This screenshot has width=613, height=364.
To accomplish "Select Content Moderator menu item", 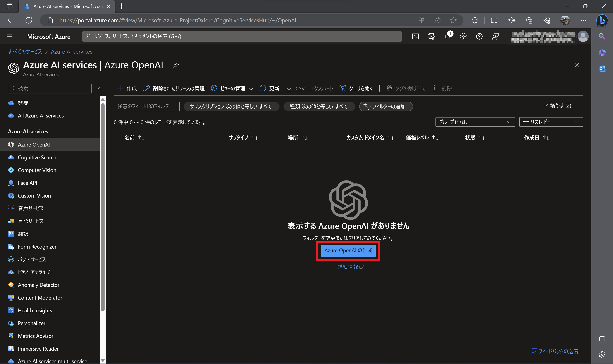I will (50, 298).
